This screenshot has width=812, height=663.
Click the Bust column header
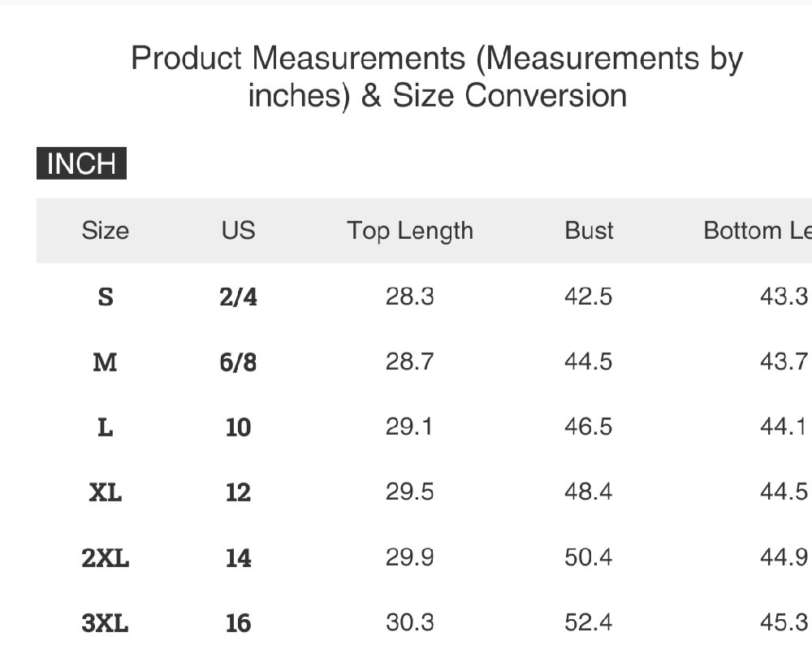[x=589, y=231]
